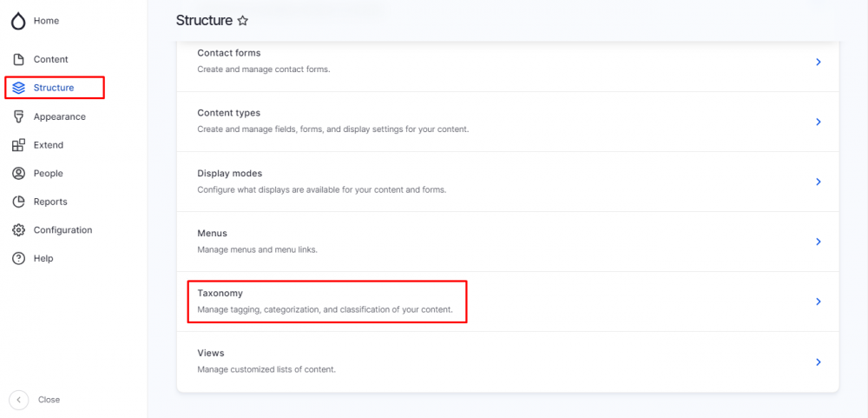Click the Configuration gear icon
The width and height of the screenshot is (868, 418).
pyautogui.click(x=18, y=230)
